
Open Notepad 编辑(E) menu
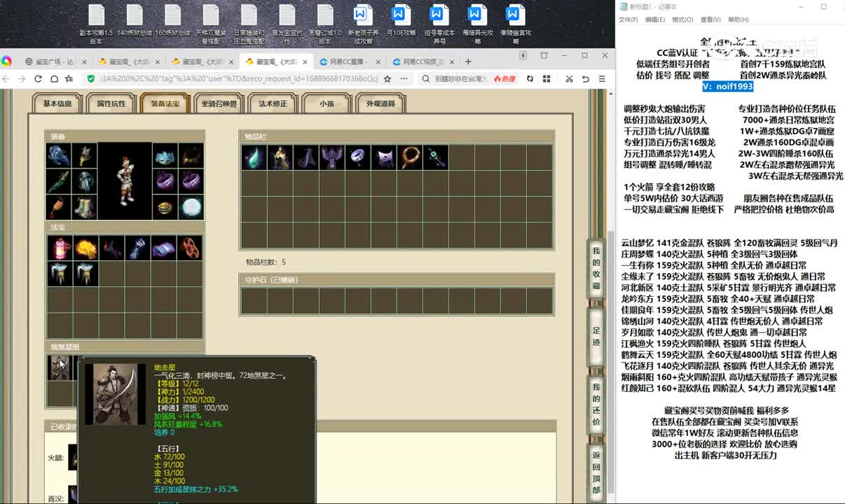point(656,20)
